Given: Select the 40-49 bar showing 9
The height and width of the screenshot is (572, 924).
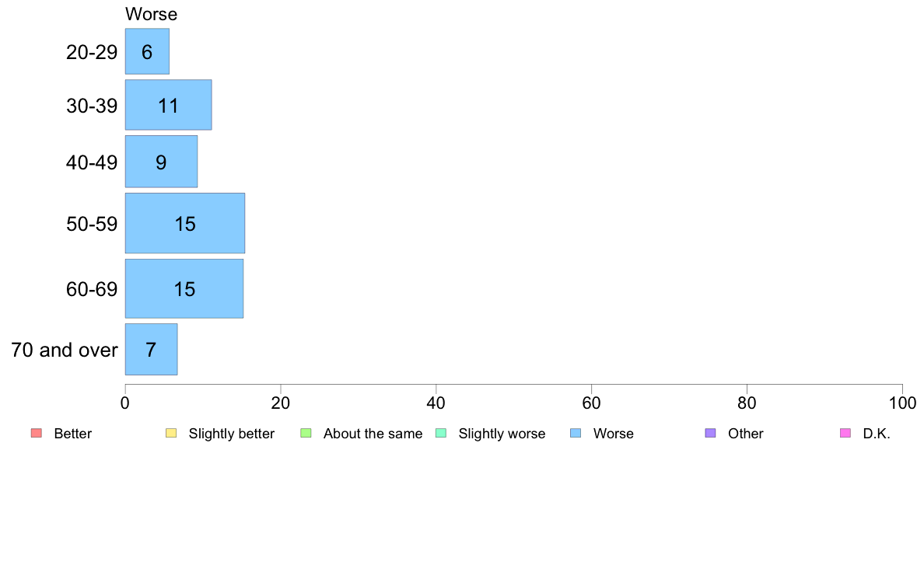Looking at the screenshot, I should (162, 162).
